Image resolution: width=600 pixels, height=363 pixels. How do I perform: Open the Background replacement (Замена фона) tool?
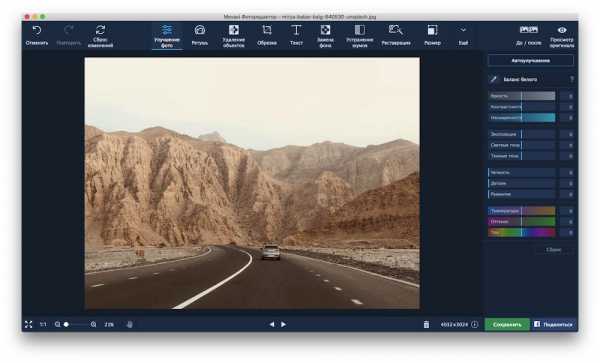pos(325,36)
